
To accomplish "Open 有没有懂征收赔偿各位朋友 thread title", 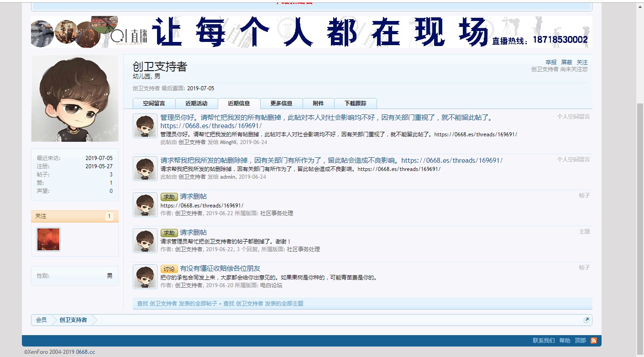I will [220, 269].
